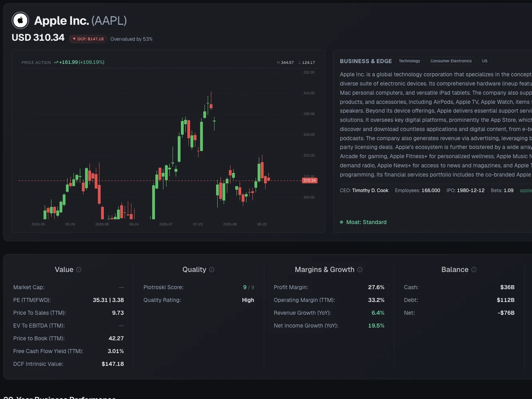Click the Profit Margin value 27.6%
The image size is (532, 399).
point(376,287)
